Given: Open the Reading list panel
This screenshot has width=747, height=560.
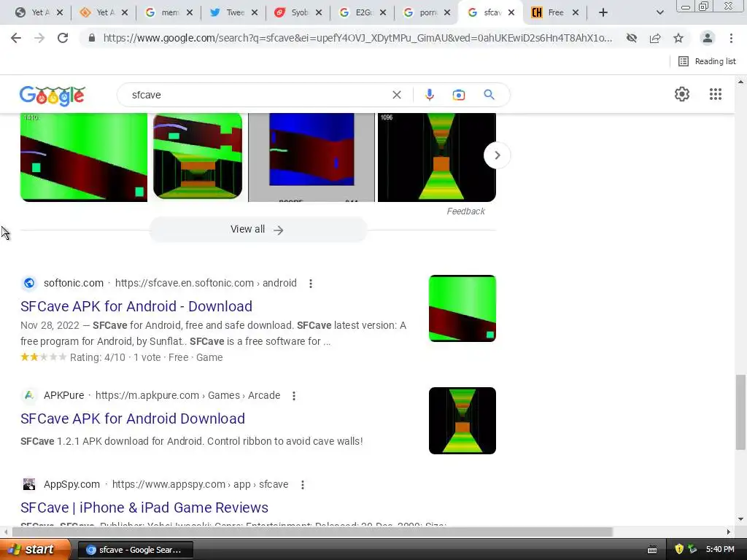Looking at the screenshot, I should (x=707, y=61).
